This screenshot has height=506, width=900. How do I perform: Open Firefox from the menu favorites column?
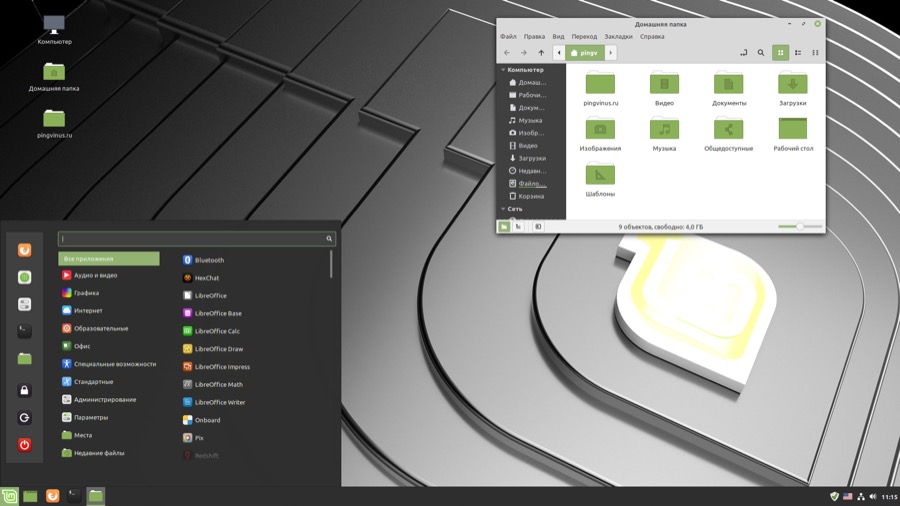25,250
